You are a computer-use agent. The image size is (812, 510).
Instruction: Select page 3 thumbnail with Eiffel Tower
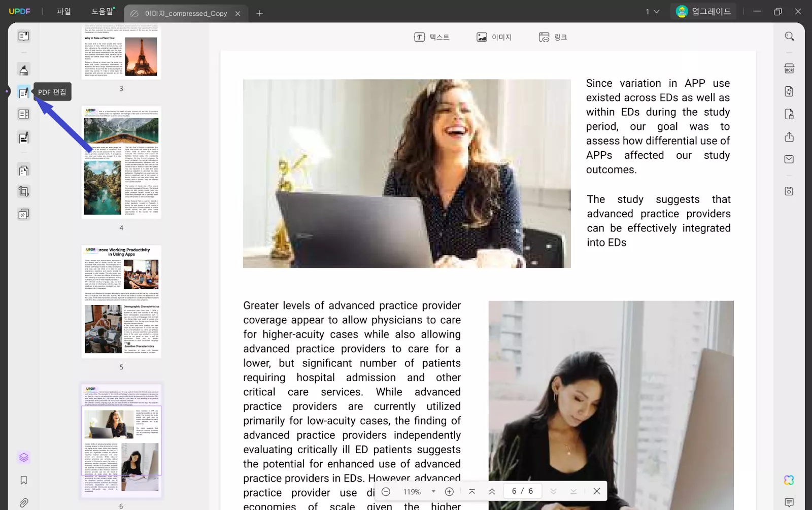pyautogui.click(x=121, y=51)
